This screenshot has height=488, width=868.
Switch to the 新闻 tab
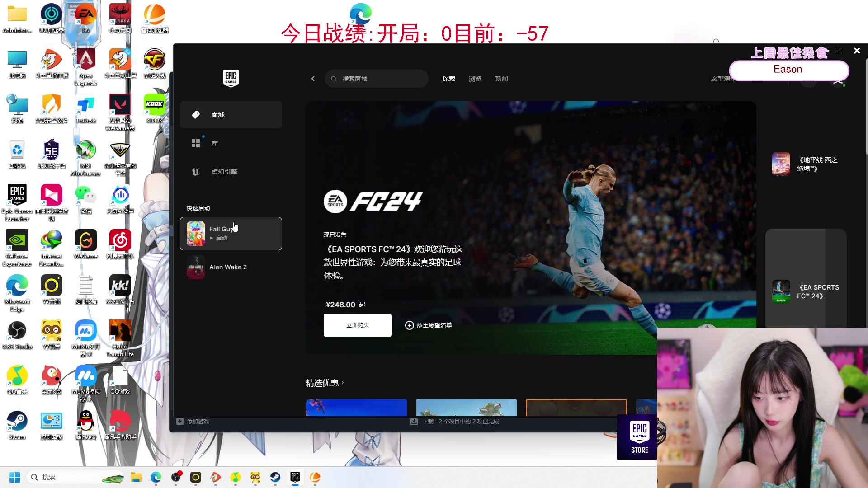501,79
